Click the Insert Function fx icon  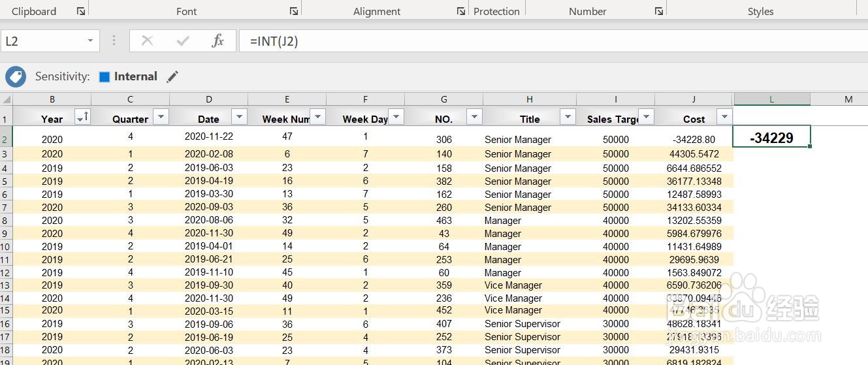[x=217, y=41]
